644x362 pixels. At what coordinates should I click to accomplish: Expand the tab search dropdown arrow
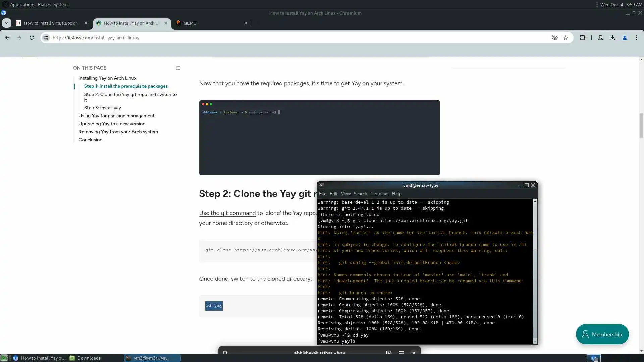coord(7,23)
